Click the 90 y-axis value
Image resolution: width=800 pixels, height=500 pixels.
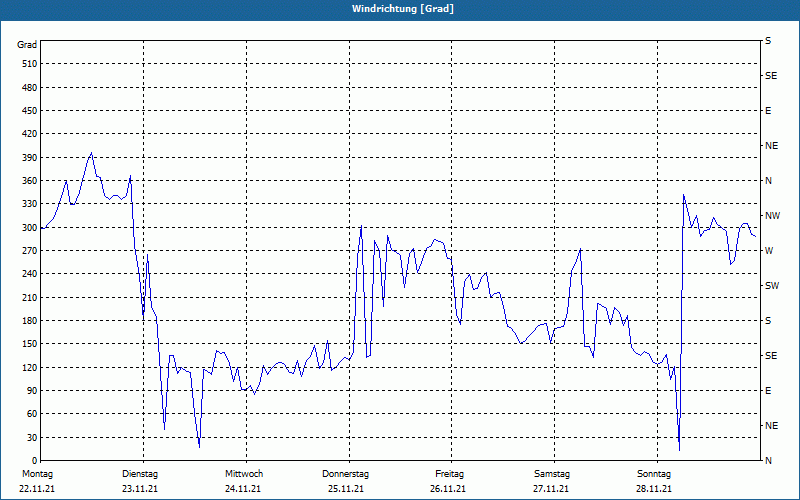pyautogui.click(x=32, y=391)
